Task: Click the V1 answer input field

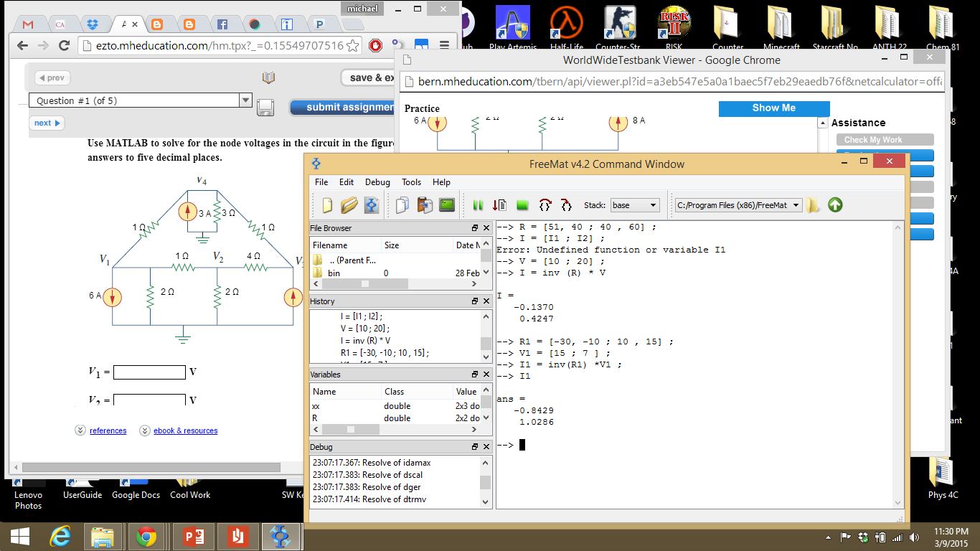Action: 149,372
